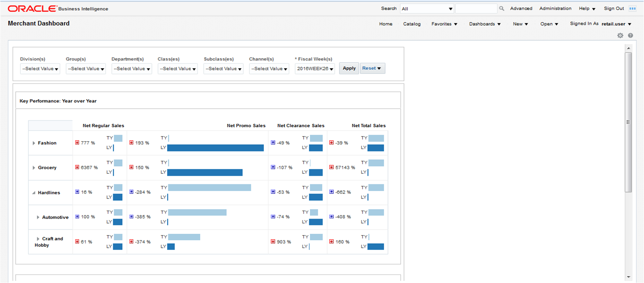Open the Group(s) Select Value dropdown

86,69
